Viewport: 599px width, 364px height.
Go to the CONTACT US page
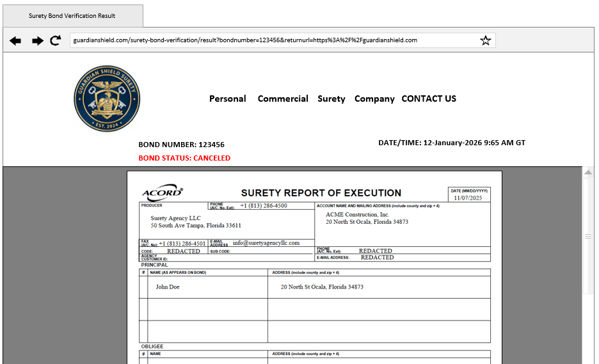click(429, 99)
